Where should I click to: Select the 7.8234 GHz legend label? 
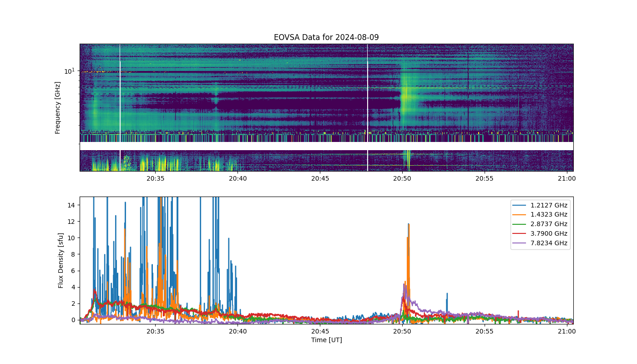[550, 243]
